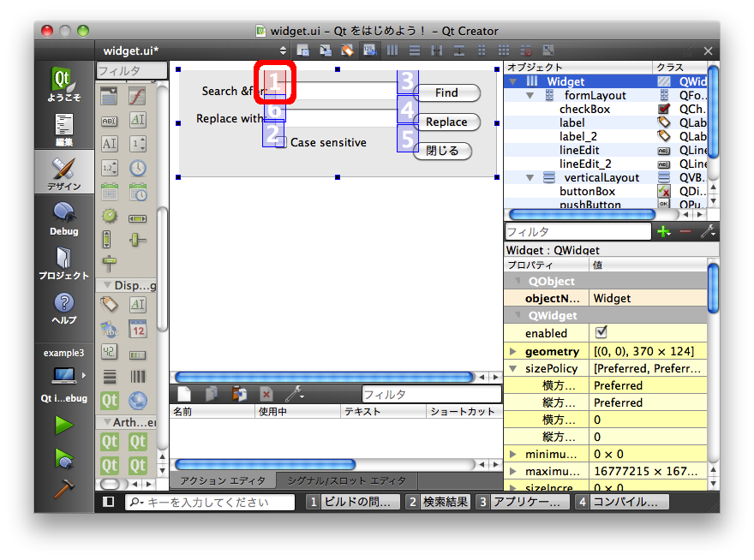Toggle the enabled property checkbox
754x560 pixels.
point(601,332)
